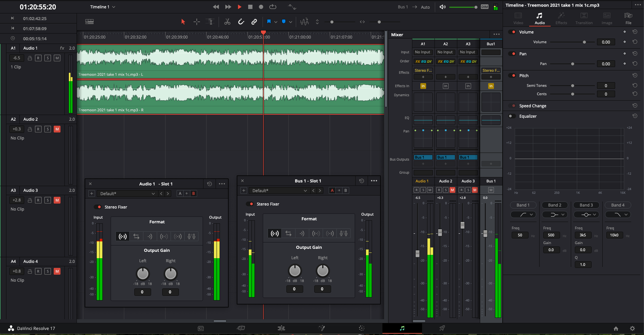Open Band 2 filter type dropdown
The image size is (644, 335).
pyautogui.click(x=555, y=214)
